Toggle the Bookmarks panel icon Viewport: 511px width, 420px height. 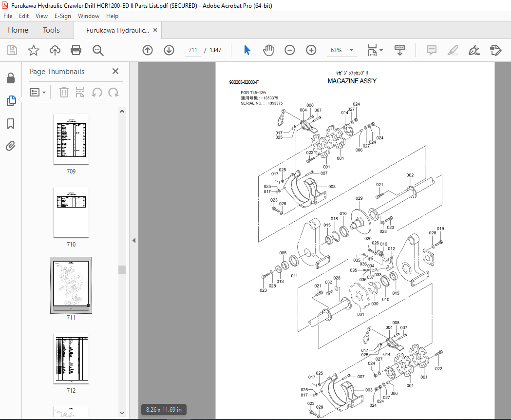pyautogui.click(x=11, y=124)
